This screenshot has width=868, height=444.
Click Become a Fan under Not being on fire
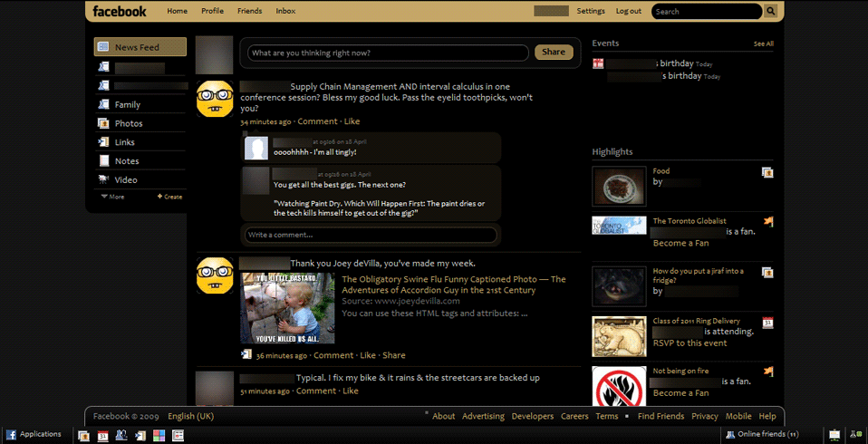(x=680, y=392)
